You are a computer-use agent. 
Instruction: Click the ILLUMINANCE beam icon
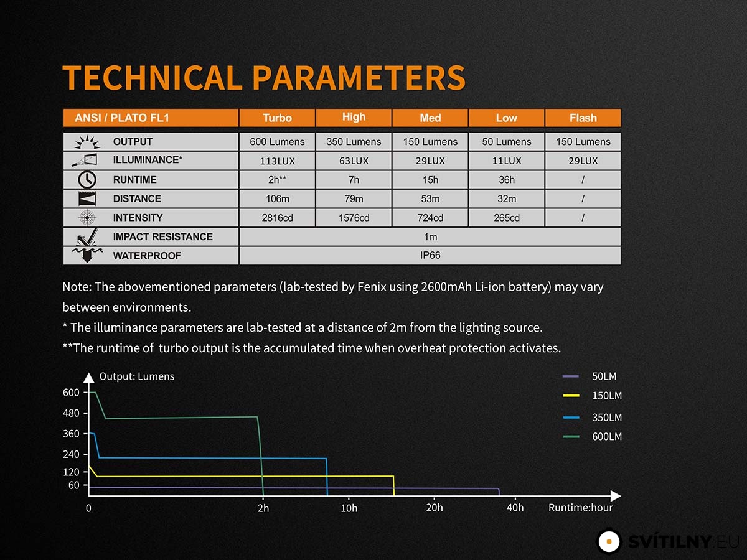(86, 161)
